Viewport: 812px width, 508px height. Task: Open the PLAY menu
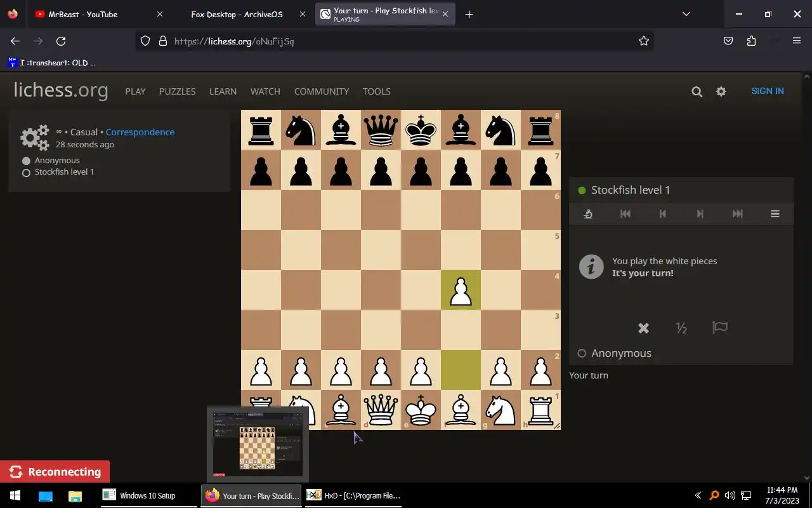click(135, 91)
